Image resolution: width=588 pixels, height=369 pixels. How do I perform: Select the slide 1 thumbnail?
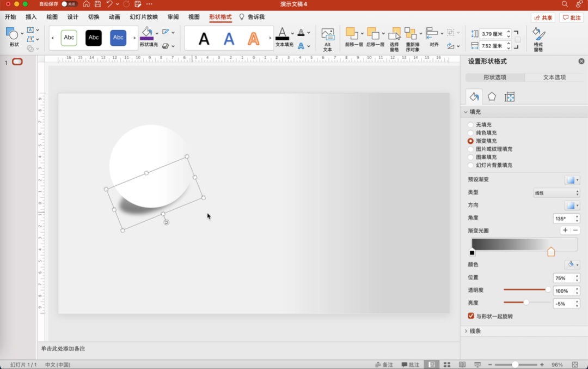click(x=17, y=62)
